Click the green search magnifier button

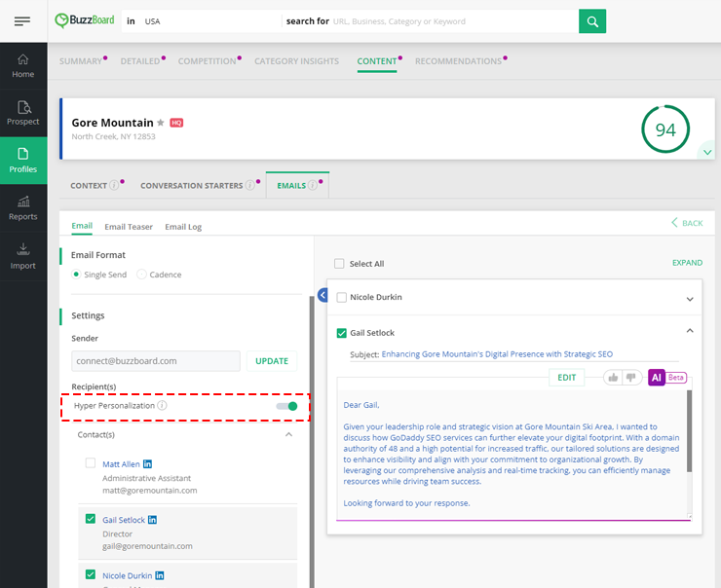[x=592, y=21]
